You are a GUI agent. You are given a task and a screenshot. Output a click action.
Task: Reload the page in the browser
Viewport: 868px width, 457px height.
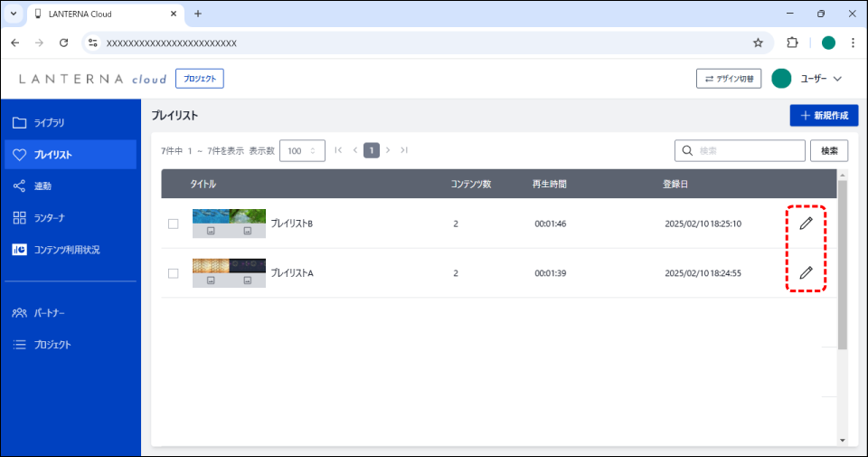63,43
